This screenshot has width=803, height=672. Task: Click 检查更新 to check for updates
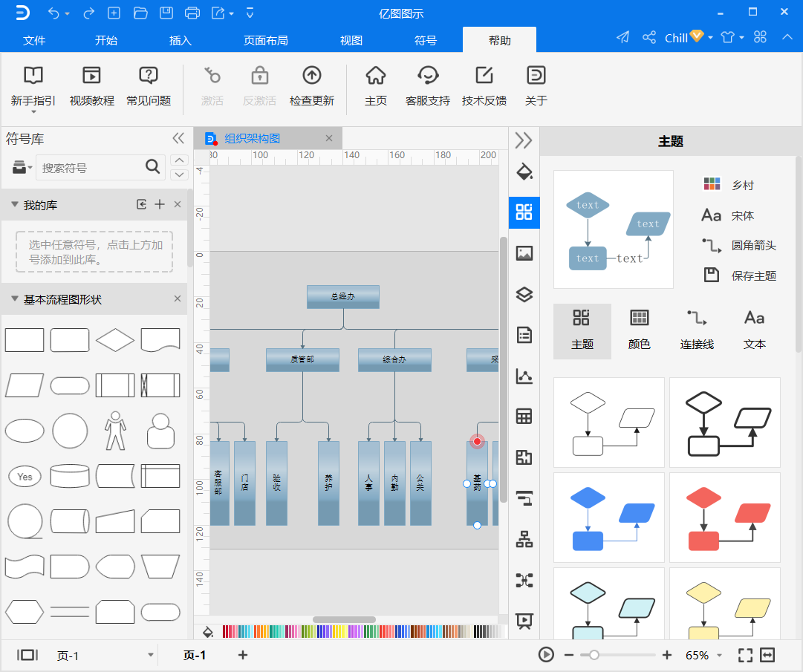(x=312, y=87)
